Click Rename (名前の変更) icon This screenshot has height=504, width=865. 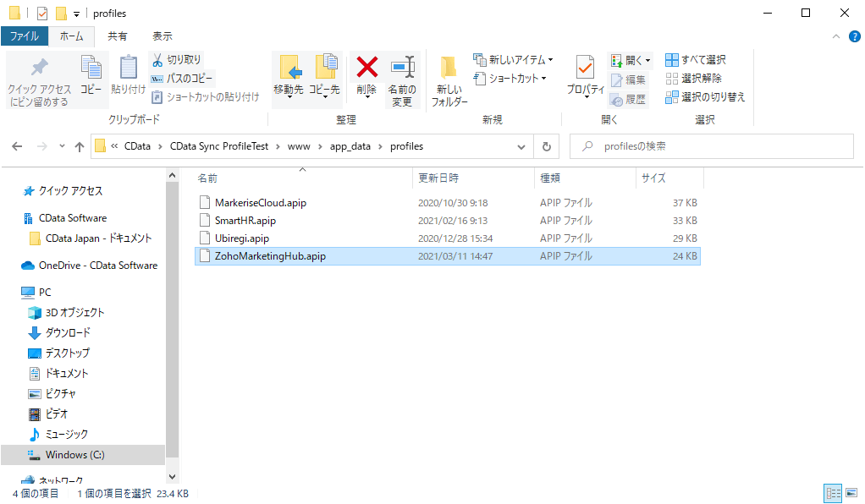click(402, 67)
